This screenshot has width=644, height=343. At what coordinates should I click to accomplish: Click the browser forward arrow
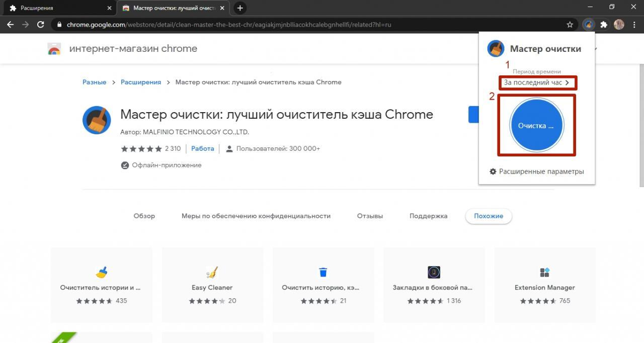pyautogui.click(x=26, y=24)
